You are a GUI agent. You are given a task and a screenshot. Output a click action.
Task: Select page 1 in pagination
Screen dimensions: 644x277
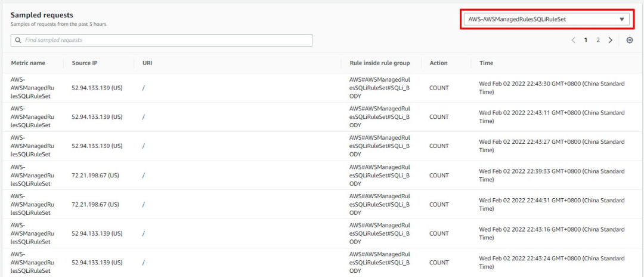click(x=586, y=40)
